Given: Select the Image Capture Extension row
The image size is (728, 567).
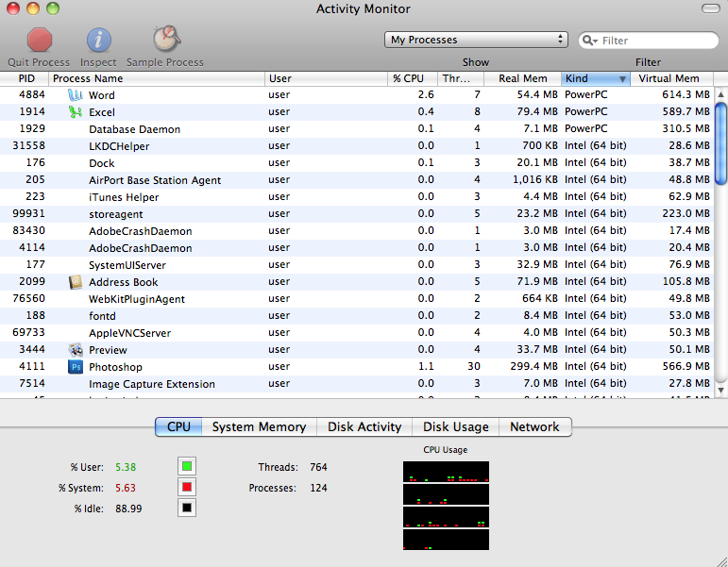Looking at the screenshot, I should [357, 384].
